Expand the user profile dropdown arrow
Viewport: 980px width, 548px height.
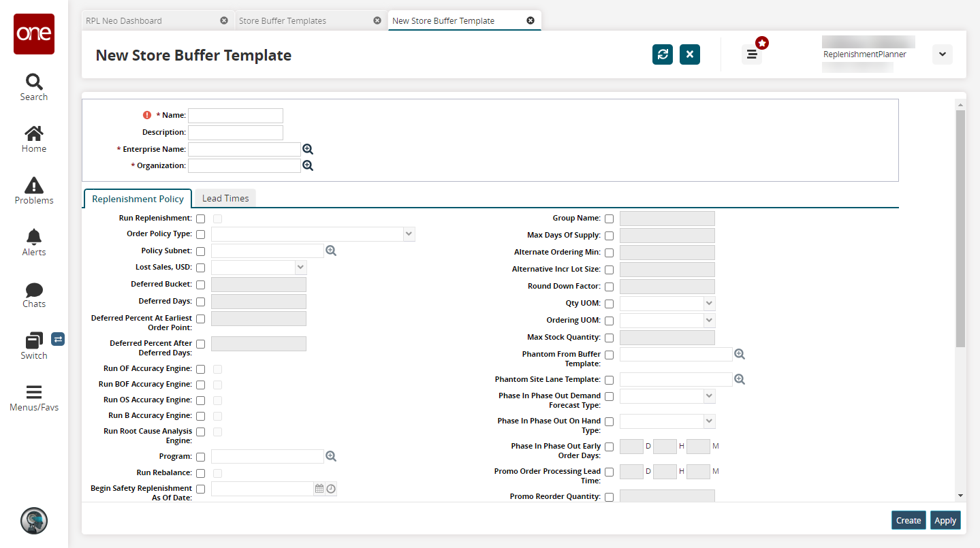pos(943,54)
